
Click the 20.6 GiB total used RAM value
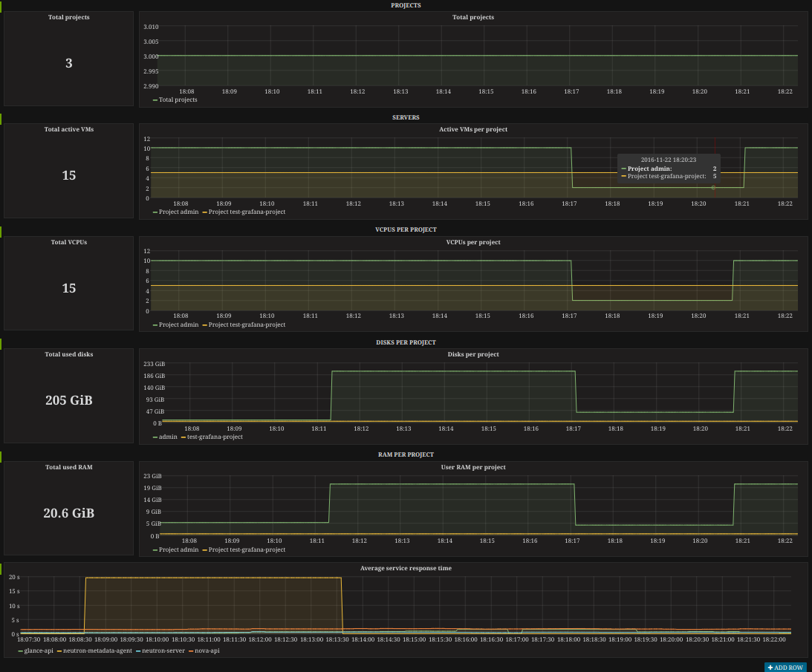[69, 513]
